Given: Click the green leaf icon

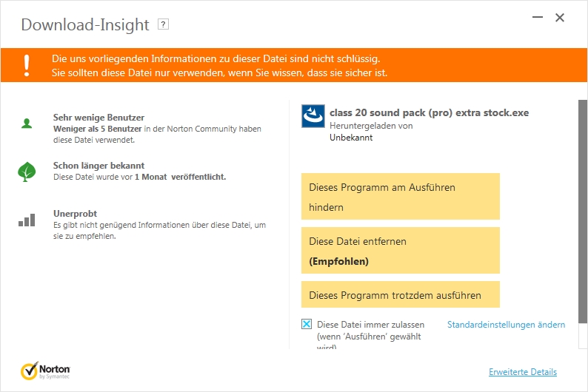Looking at the screenshot, I should pyautogui.click(x=27, y=172).
